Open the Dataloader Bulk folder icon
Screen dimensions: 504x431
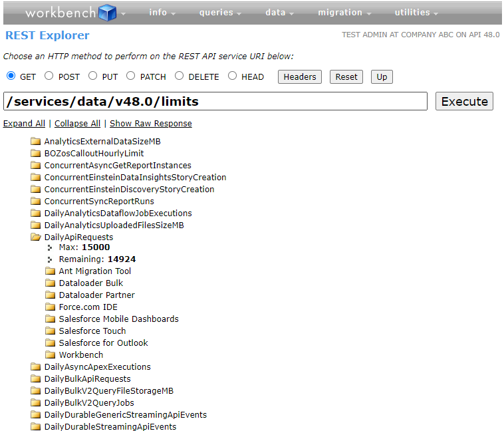coord(50,283)
